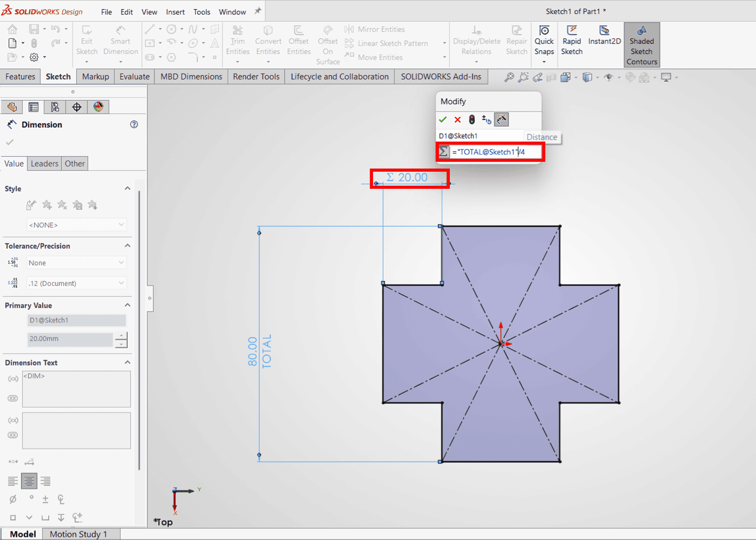756x540 pixels.
Task: Open Dimension PropertyManager help
Action: [134, 124]
